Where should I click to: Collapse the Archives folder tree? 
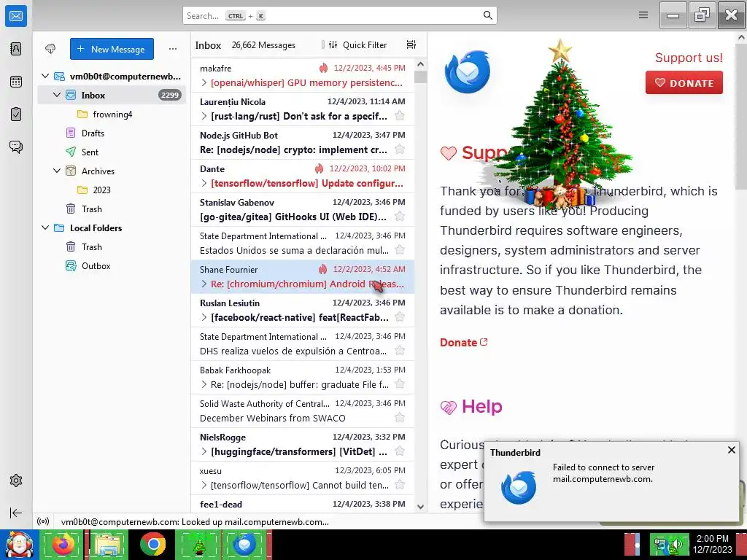tap(57, 171)
